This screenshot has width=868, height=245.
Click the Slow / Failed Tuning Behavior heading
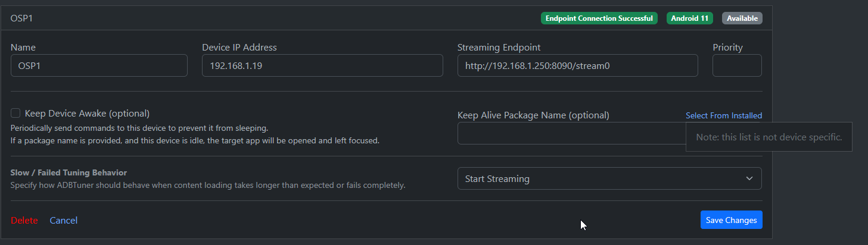click(69, 172)
